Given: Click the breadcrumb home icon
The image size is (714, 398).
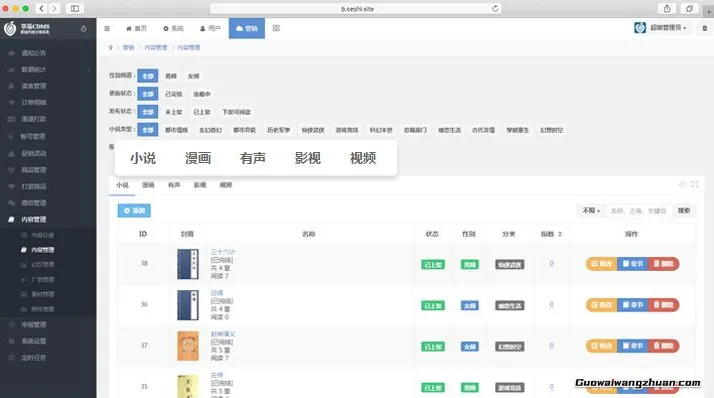Looking at the screenshot, I should pyautogui.click(x=111, y=47).
